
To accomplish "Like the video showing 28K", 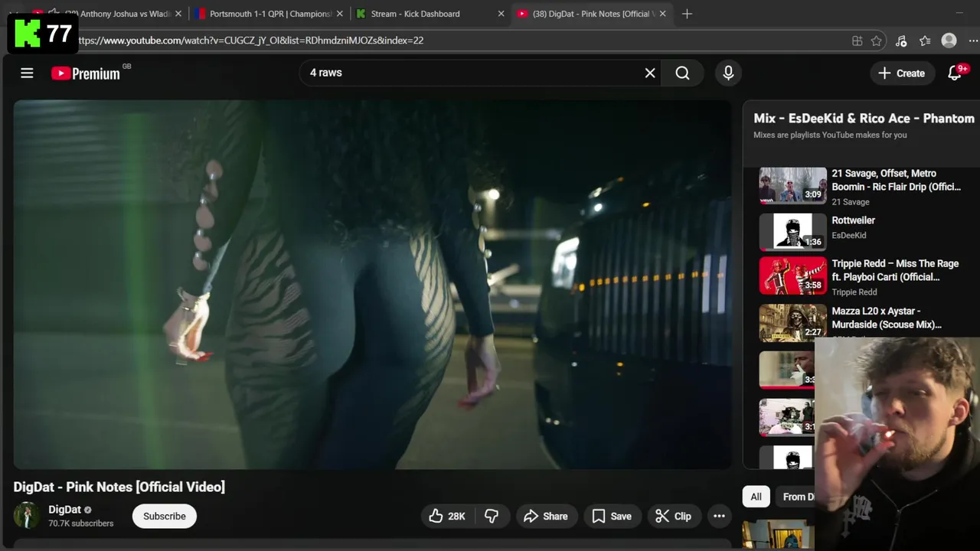I will (447, 516).
